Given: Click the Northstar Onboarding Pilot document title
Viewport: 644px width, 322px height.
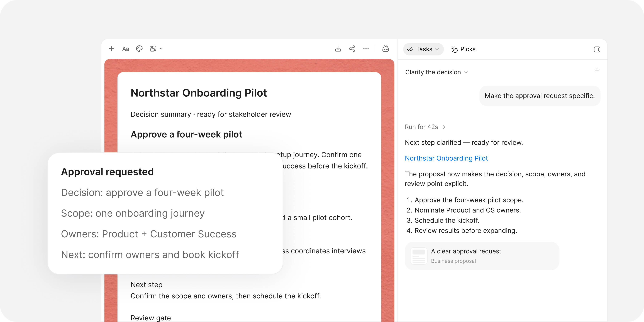Looking at the screenshot, I should (199, 93).
